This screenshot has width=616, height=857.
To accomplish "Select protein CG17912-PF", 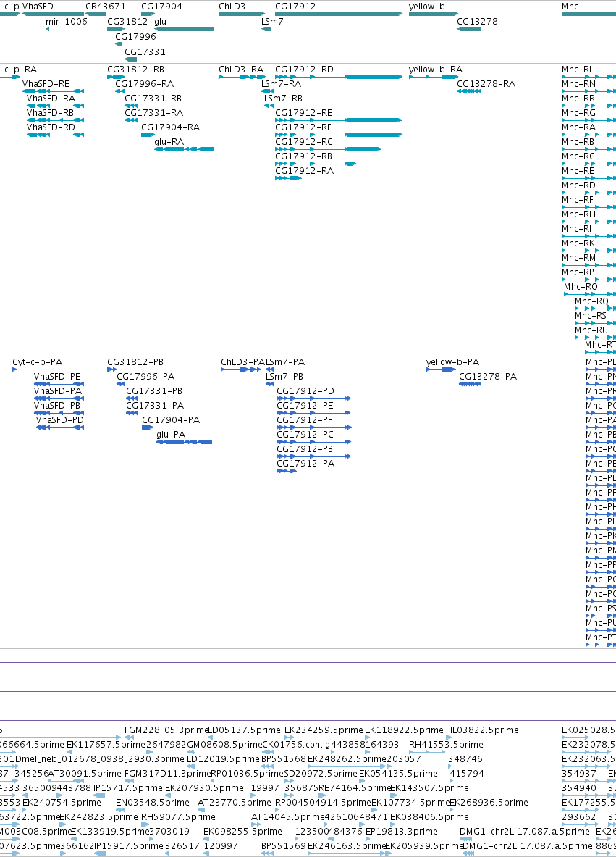I will 314,427.
